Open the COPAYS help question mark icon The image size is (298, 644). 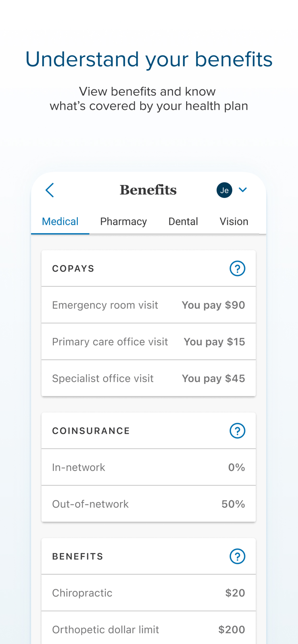(x=237, y=268)
